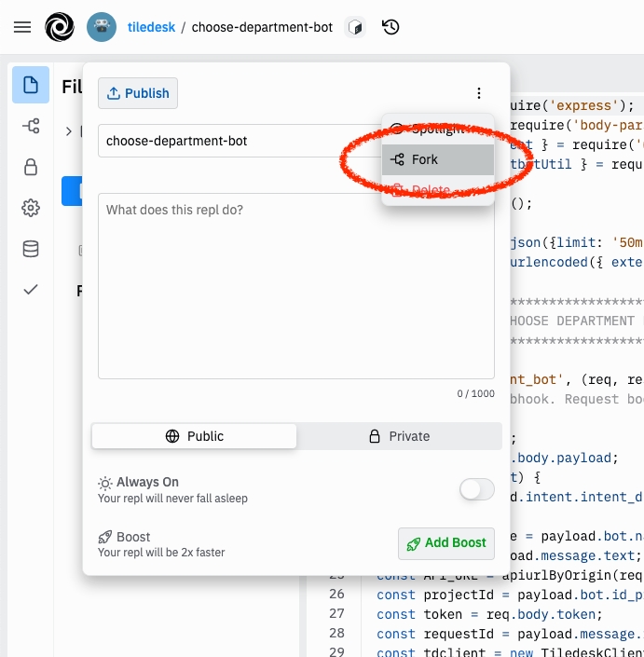Set repl visibility to Private
The image size is (644, 657).
(399, 436)
